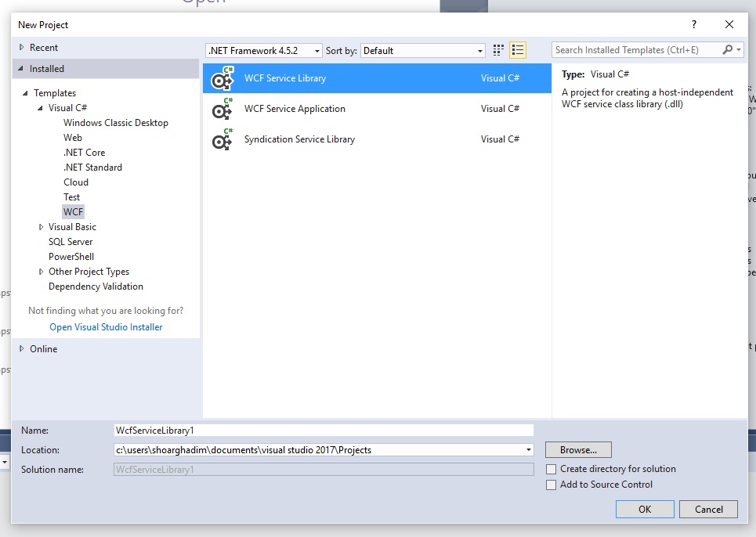Select WCF Service Application template name

pos(295,109)
